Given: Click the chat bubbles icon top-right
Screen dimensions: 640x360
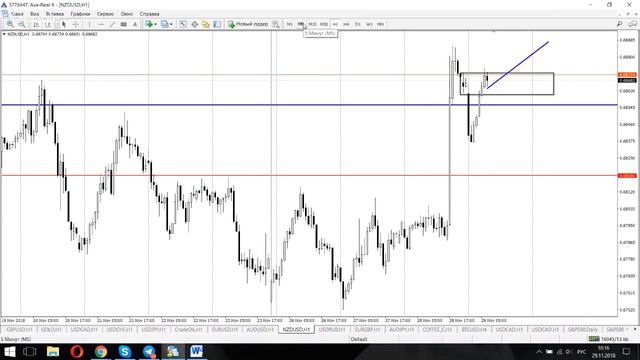Looking at the screenshot, I should (632, 24).
